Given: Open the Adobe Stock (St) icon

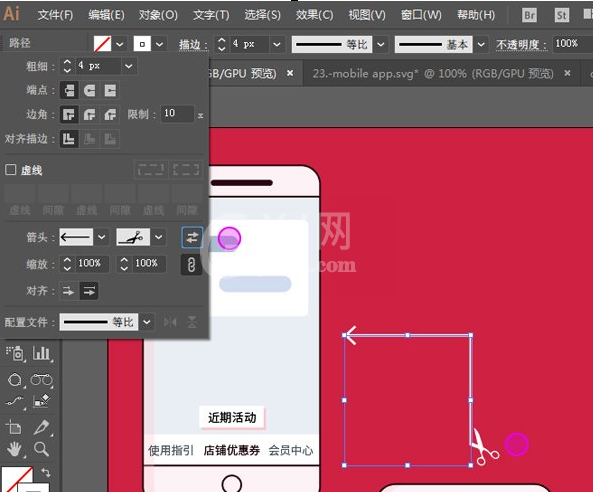Looking at the screenshot, I should 562,15.
